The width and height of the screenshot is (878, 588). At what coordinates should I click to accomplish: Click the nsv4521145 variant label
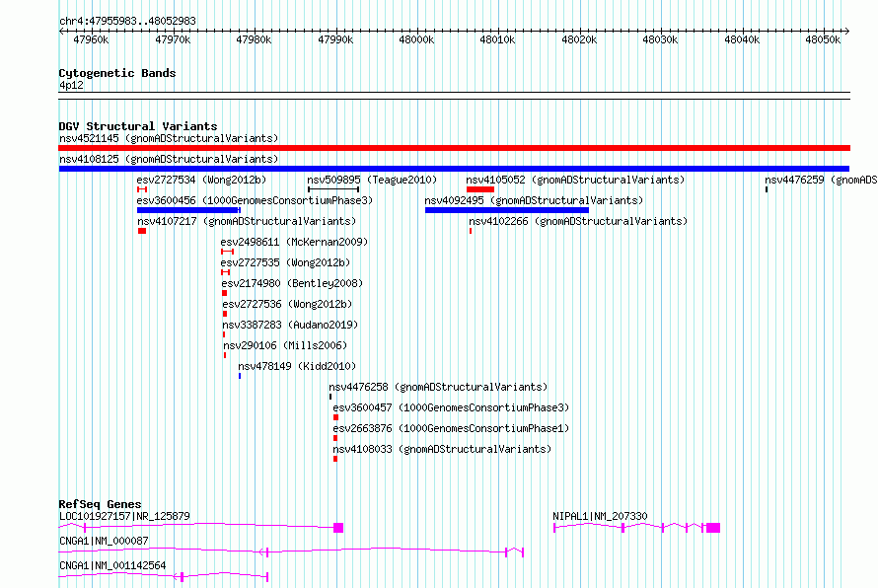click(x=169, y=138)
